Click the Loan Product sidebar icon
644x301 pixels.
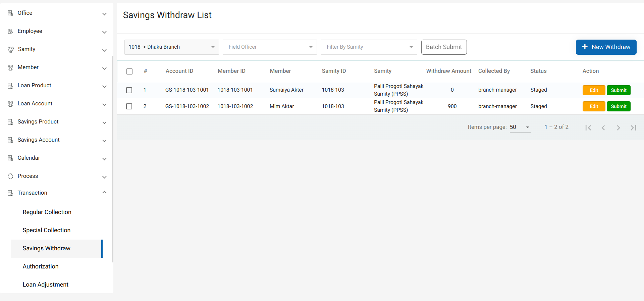(10, 86)
